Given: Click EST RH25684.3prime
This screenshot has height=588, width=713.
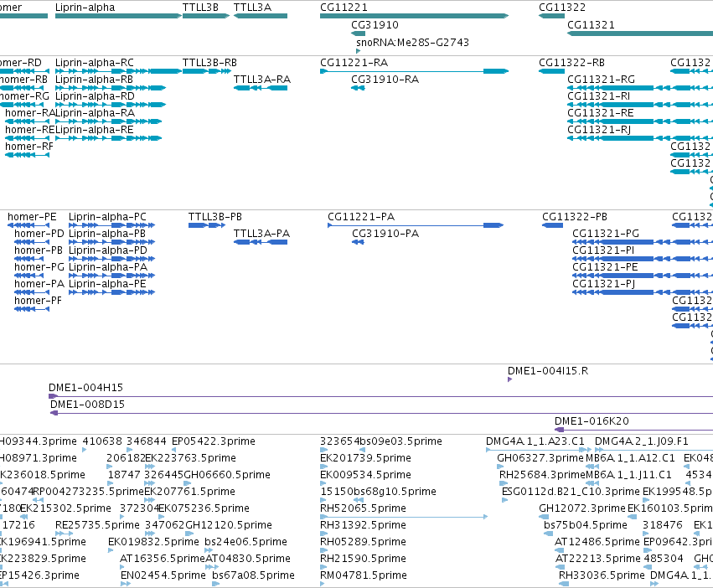Looking at the screenshot, I should pyautogui.click(x=504, y=483).
